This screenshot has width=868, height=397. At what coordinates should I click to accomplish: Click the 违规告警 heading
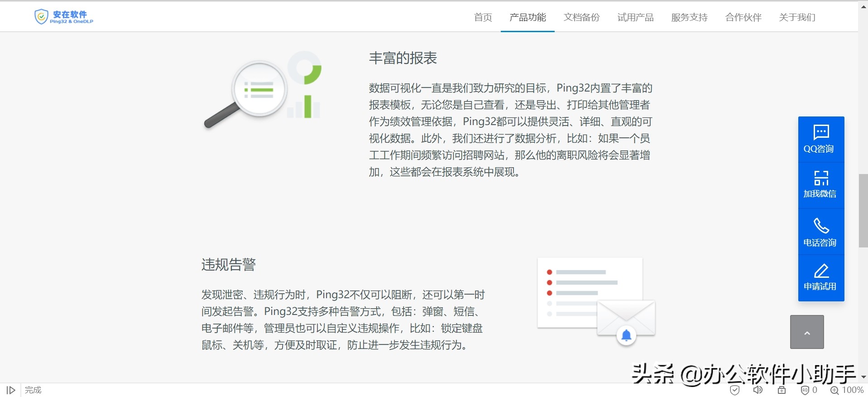coord(229,264)
